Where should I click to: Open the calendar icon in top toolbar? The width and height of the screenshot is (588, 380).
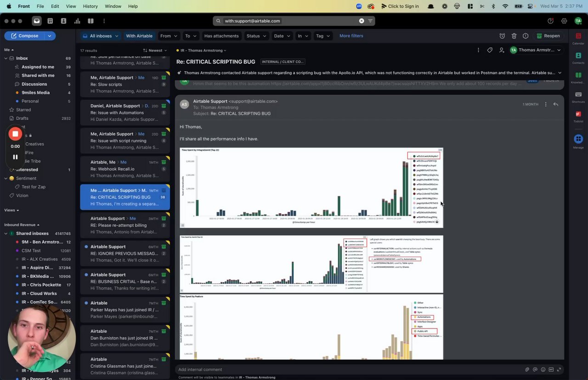click(50, 21)
